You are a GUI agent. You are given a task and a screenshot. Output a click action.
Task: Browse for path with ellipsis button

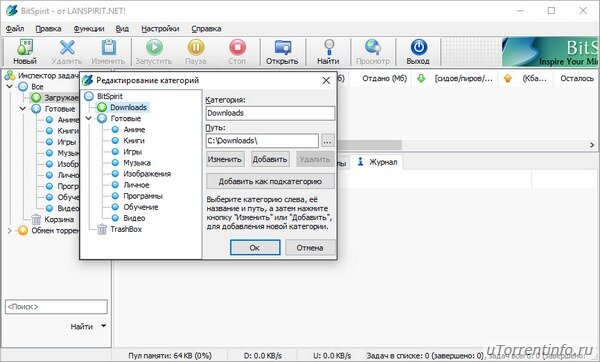point(327,141)
